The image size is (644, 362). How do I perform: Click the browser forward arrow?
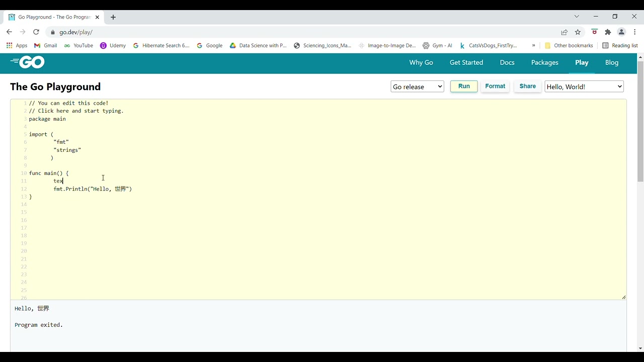coord(23,32)
